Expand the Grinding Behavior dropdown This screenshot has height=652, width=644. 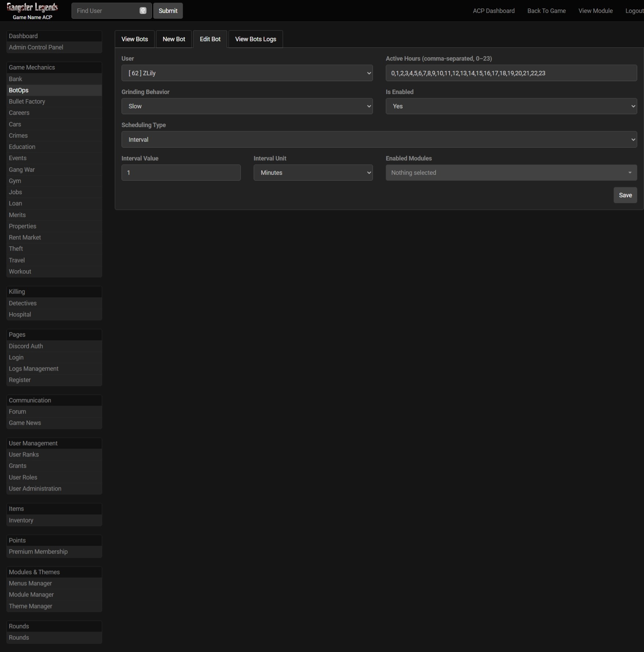[x=247, y=106]
